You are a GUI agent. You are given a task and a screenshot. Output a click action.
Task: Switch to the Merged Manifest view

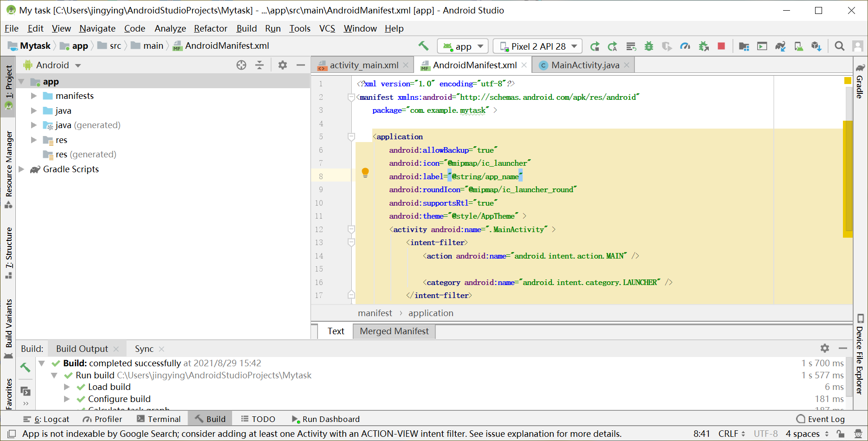coord(394,331)
